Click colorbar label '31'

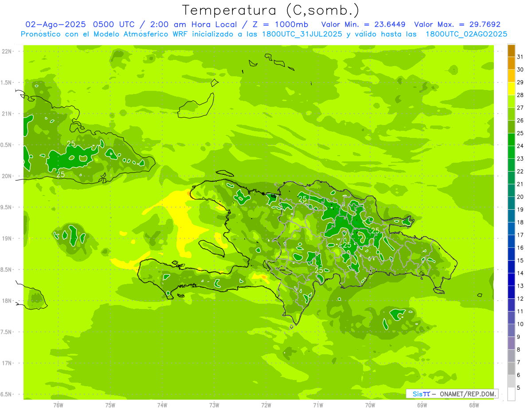tap(520, 57)
